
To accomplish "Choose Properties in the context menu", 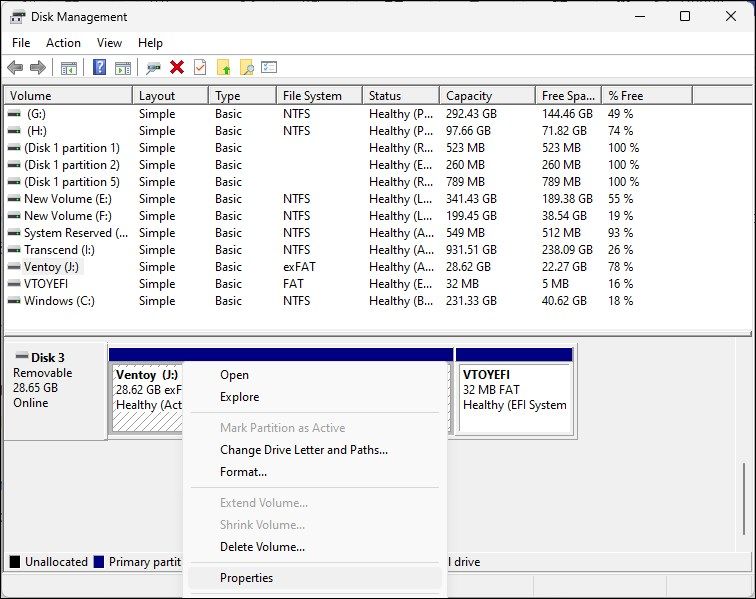I will point(246,578).
